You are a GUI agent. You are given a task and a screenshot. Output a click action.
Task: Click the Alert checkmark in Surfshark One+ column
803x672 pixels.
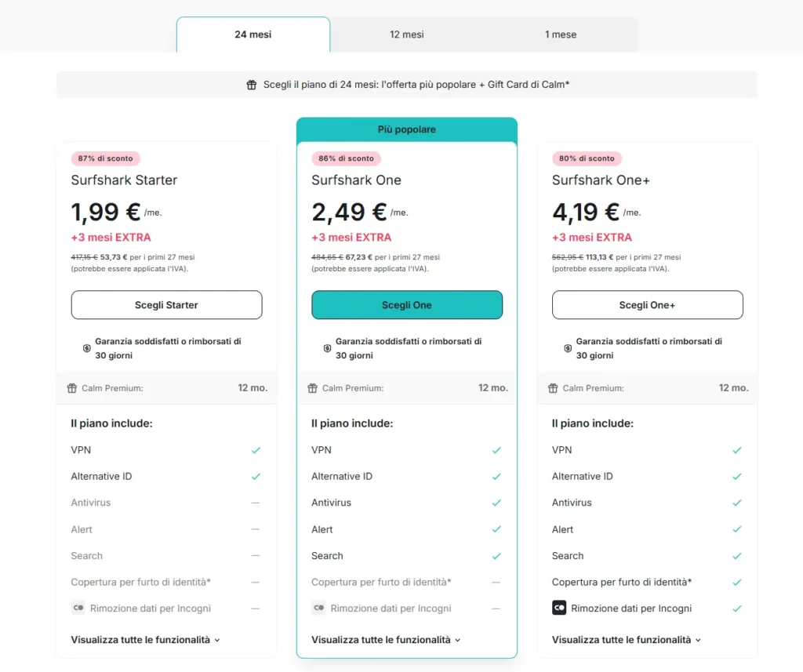coord(737,529)
